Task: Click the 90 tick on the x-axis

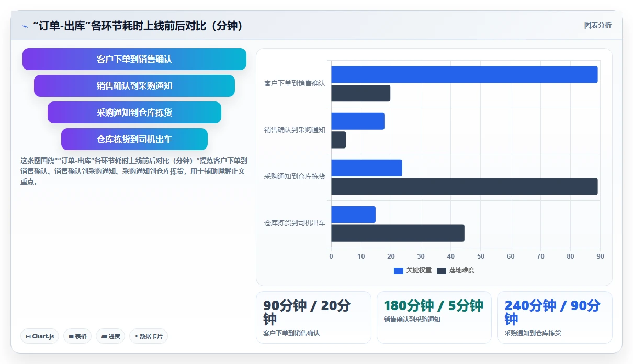Action: click(x=600, y=256)
